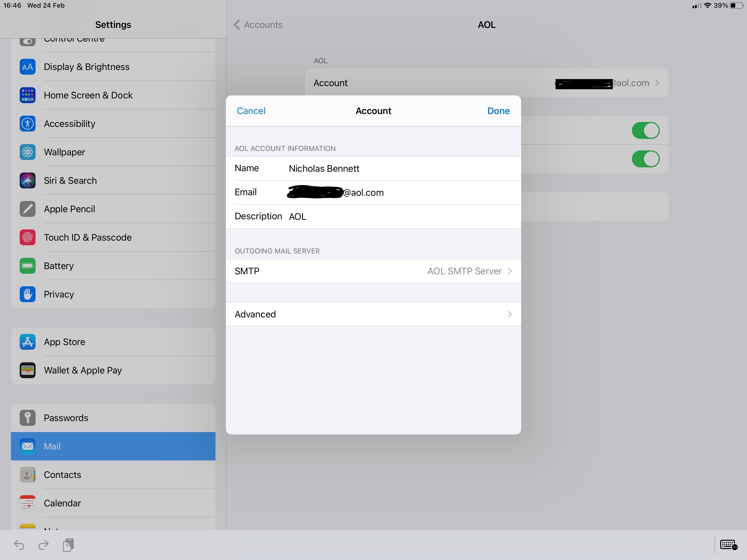Turn off the first green toggle switch
Viewport: 747px width, 560px height.
645,131
